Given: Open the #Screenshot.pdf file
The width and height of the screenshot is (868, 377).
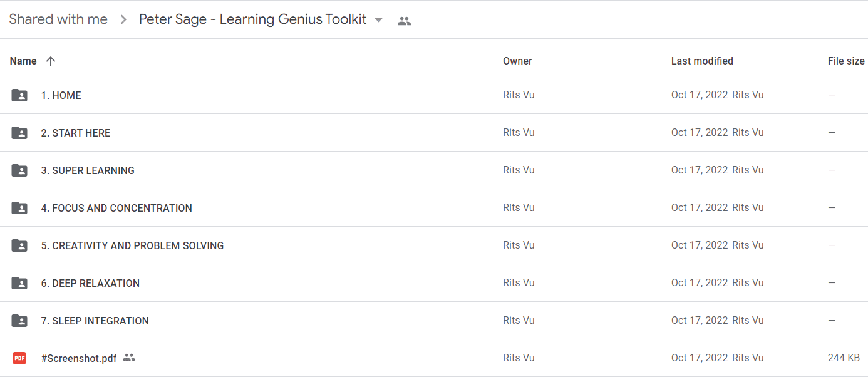Looking at the screenshot, I should click(79, 358).
